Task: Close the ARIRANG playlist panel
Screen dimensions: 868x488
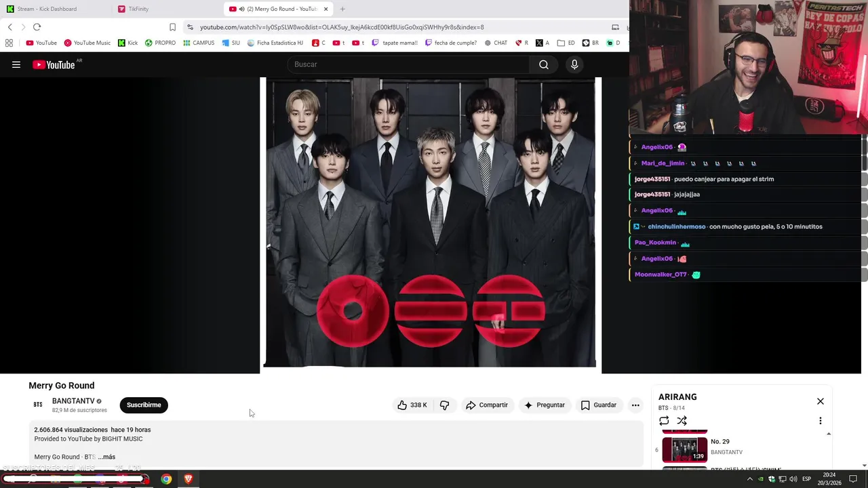Action: pyautogui.click(x=821, y=401)
